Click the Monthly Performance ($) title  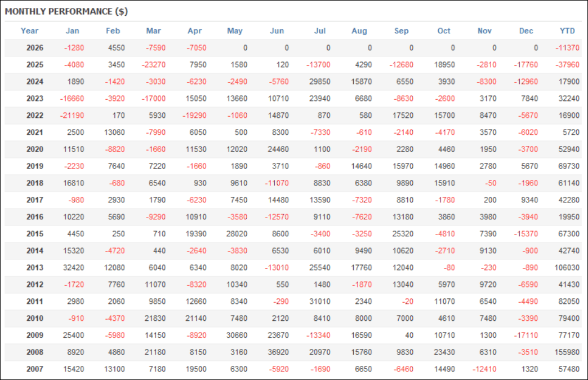click(x=66, y=11)
